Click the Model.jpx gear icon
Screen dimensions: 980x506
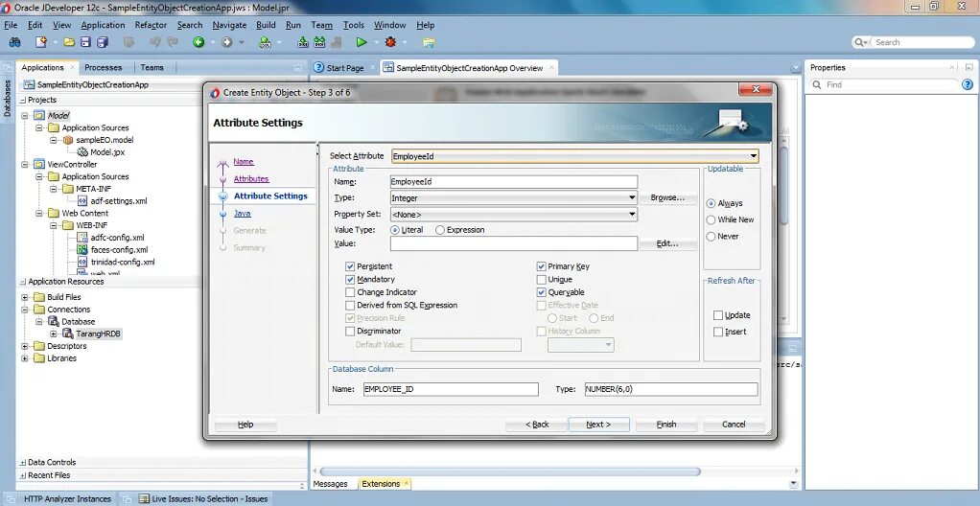point(82,151)
